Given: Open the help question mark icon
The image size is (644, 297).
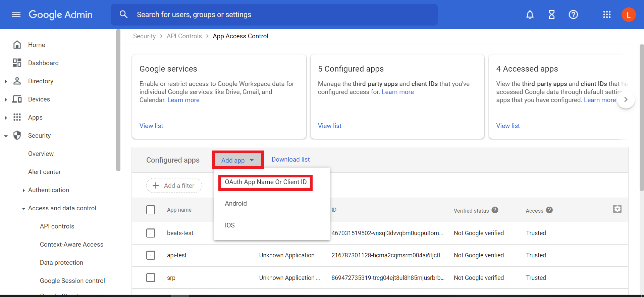Looking at the screenshot, I should coord(573,14).
